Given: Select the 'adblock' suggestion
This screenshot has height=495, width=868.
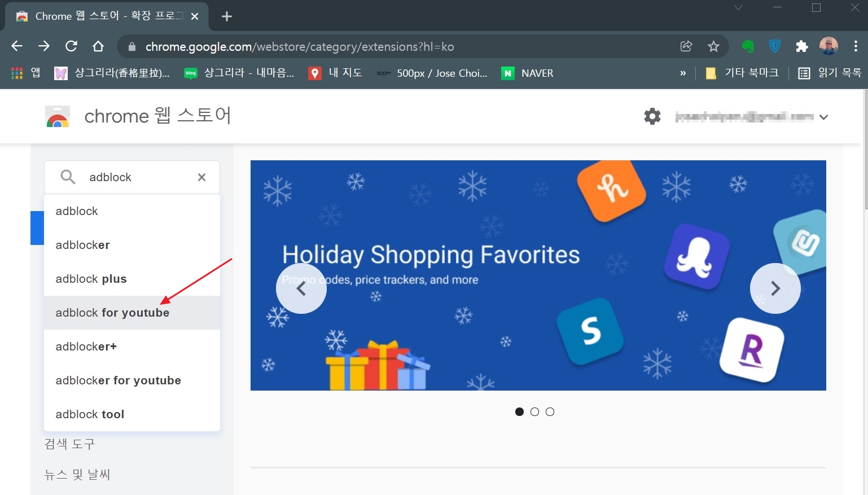Looking at the screenshot, I should pos(132,211).
